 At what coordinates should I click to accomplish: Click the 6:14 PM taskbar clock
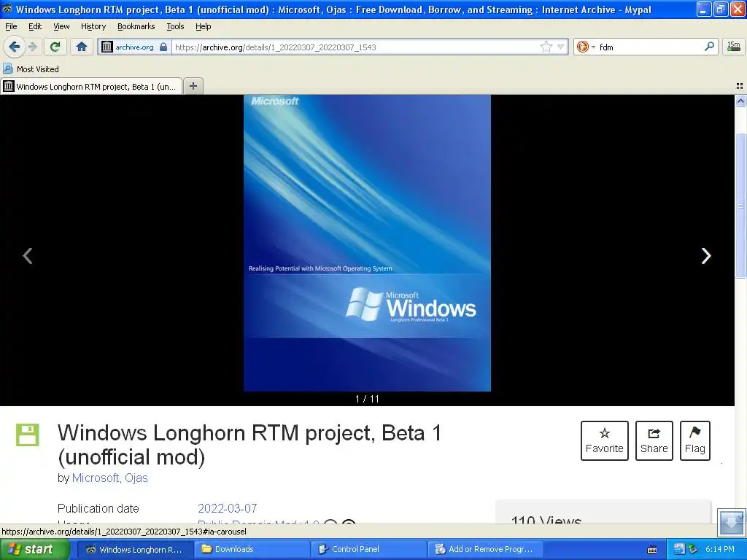point(719,549)
